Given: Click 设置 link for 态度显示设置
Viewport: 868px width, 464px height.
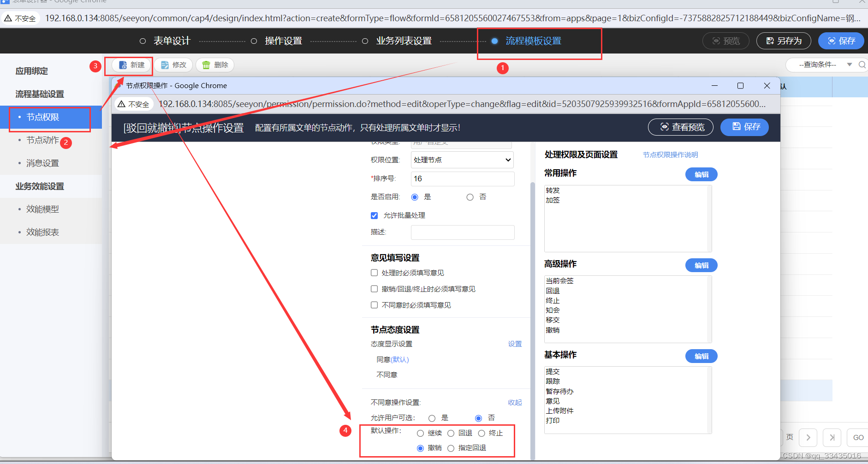Looking at the screenshot, I should (515, 344).
